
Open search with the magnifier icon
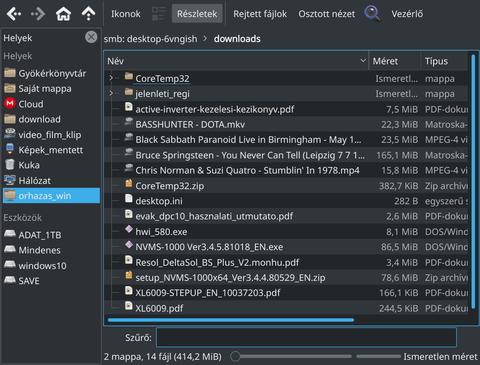coord(372,14)
